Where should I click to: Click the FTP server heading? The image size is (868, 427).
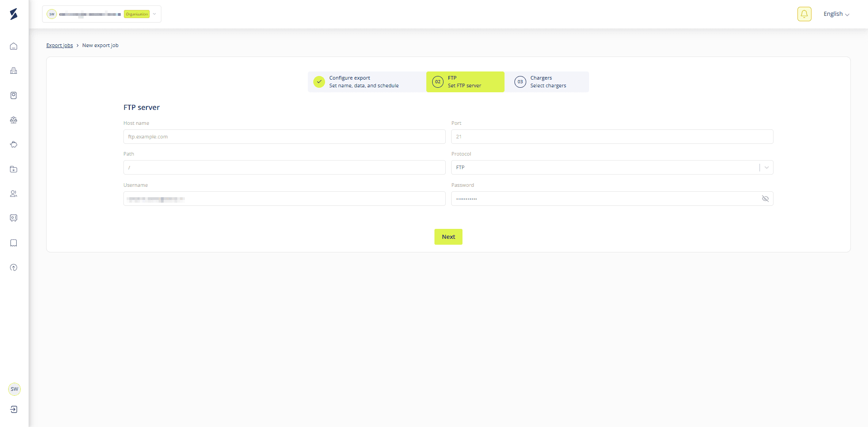[x=142, y=107]
